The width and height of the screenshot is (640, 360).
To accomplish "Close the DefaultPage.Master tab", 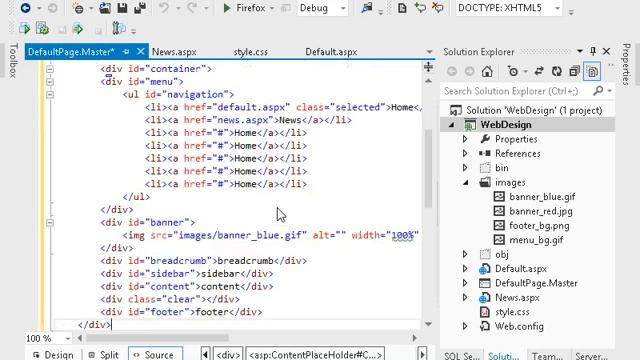I will (x=140, y=51).
